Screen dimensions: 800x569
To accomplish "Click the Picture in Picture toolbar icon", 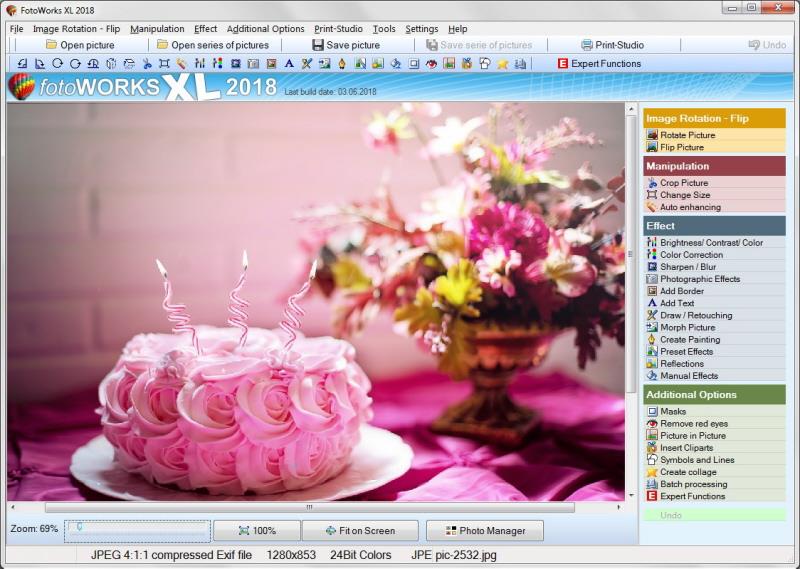I will click(x=449, y=63).
